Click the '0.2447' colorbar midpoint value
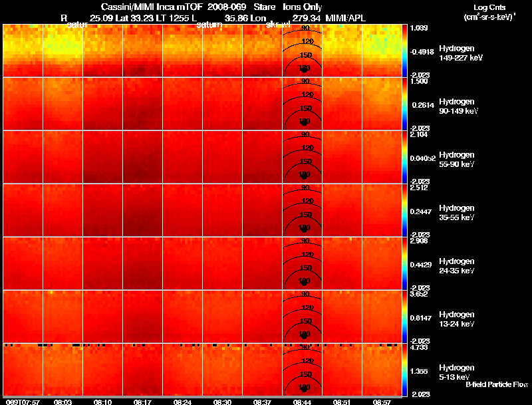The image size is (532, 405). click(421, 211)
